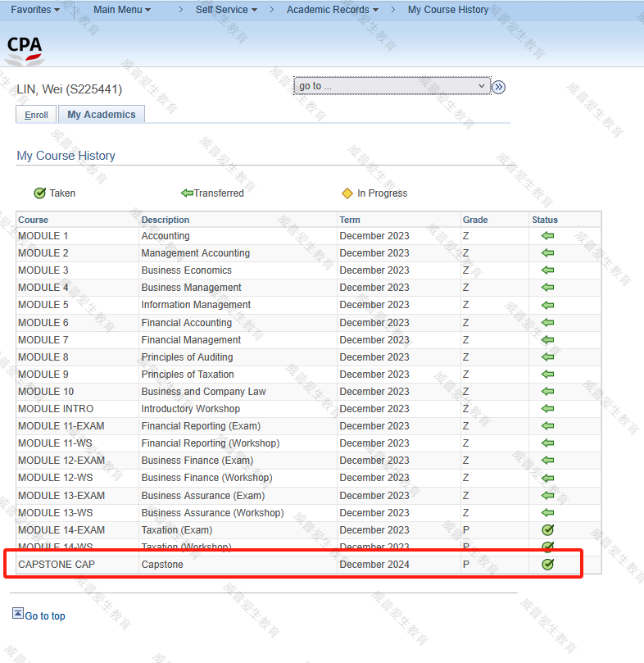Click 'Business Assurance (Exam)' description
This screenshot has width=644, height=663.
pyautogui.click(x=203, y=496)
